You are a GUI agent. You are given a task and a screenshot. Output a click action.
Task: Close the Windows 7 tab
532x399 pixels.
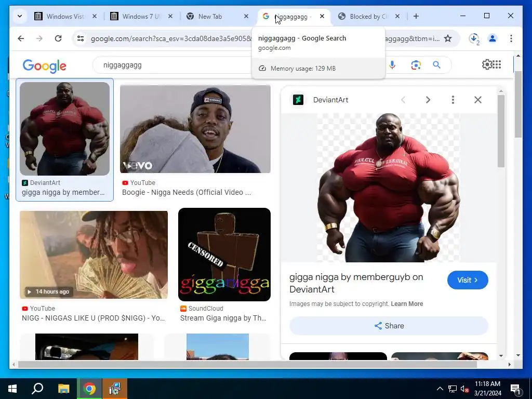(x=170, y=16)
